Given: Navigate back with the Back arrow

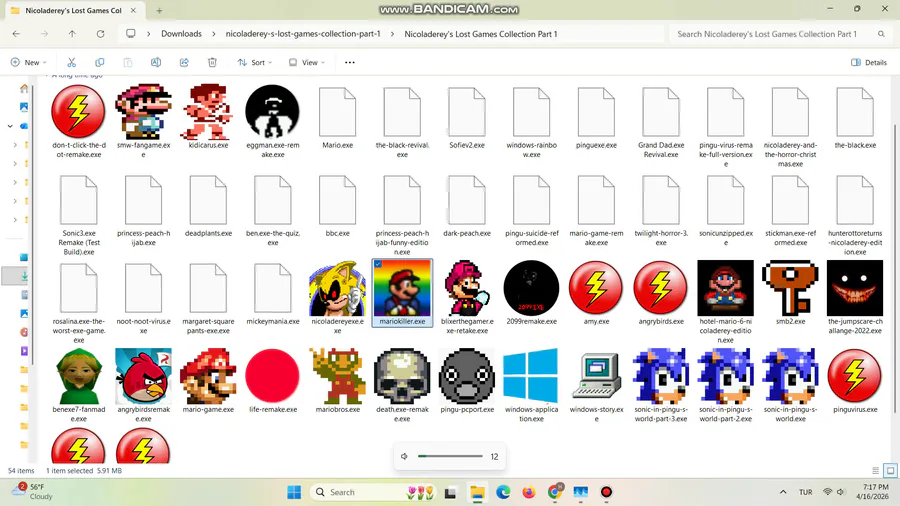Looking at the screenshot, I should (x=16, y=34).
